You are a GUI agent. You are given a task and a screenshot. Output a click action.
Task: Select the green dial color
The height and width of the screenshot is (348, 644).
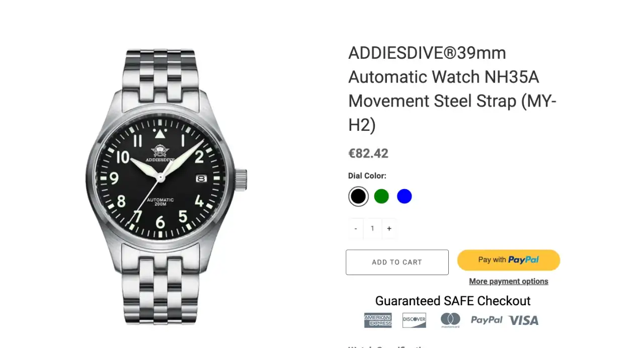[x=381, y=196]
